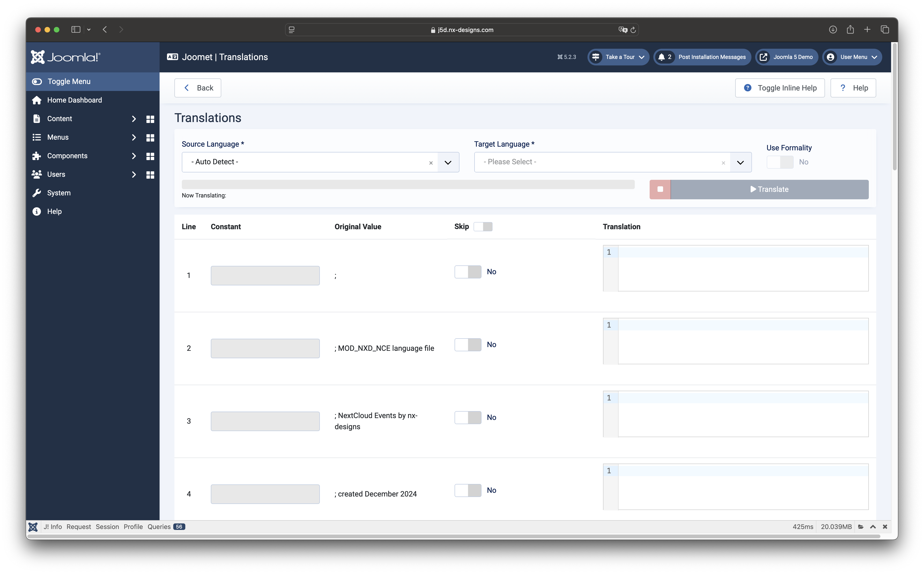Image resolution: width=924 pixels, height=574 pixels.
Task: Click Toggle Menu in sidebar
Action: coord(93,82)
